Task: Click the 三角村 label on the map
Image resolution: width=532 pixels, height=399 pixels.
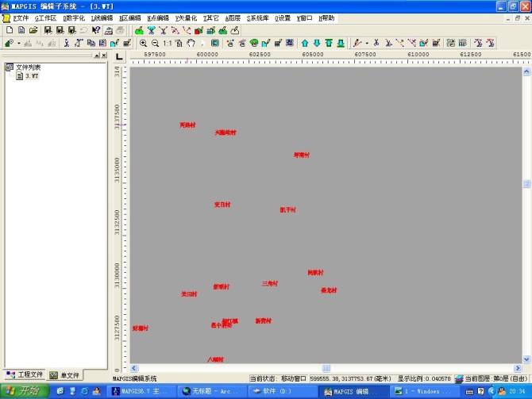Action: 270,283
